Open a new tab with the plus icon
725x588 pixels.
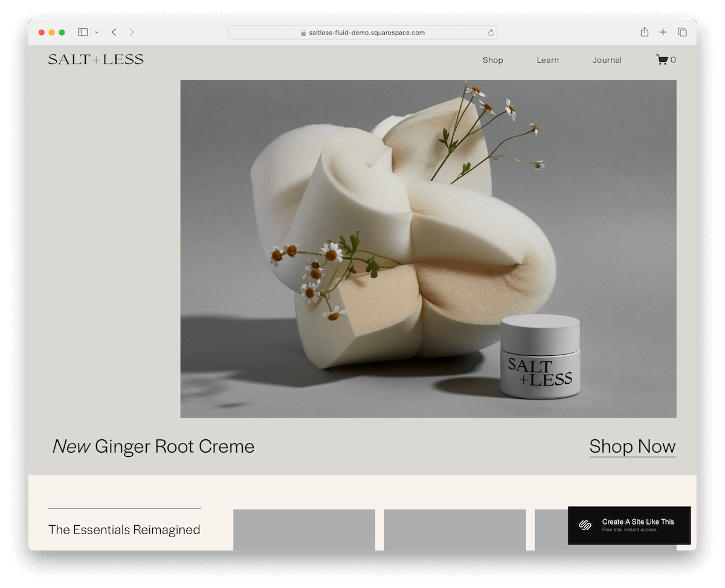coord(663,32)
